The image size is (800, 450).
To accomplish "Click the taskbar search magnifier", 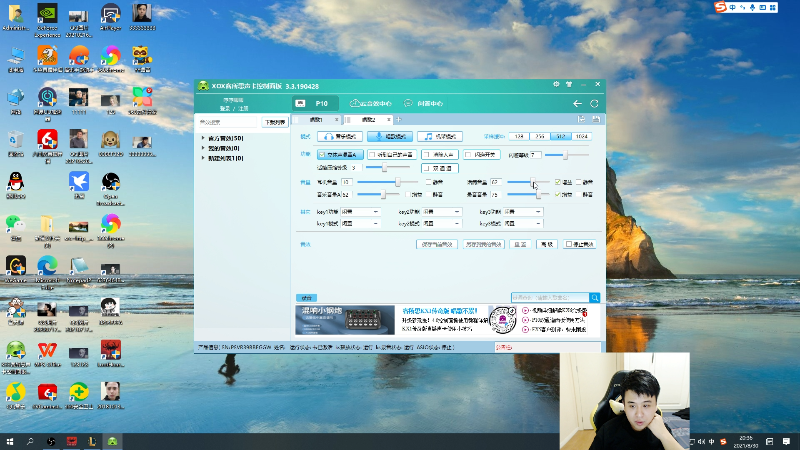I will (30, 441).
